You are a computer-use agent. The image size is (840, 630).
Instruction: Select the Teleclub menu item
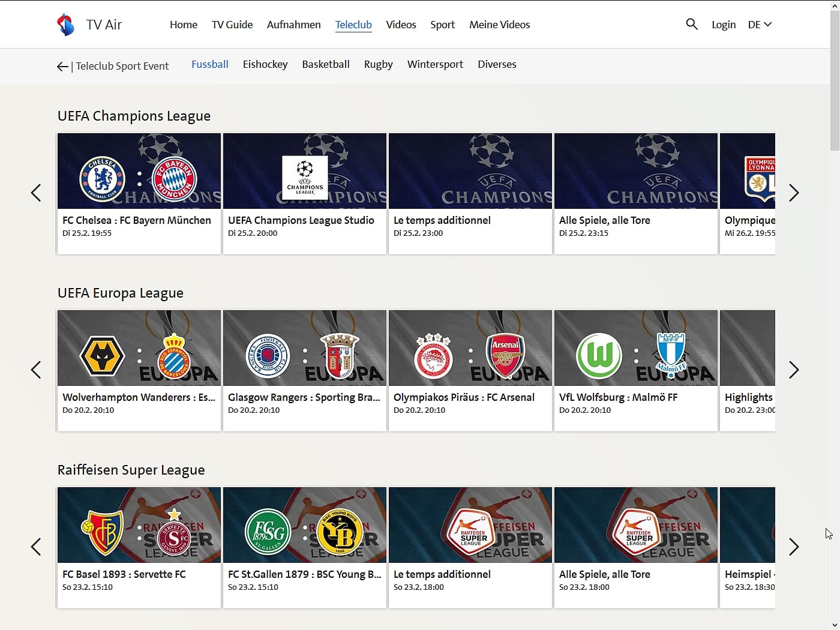coord(353,25)
